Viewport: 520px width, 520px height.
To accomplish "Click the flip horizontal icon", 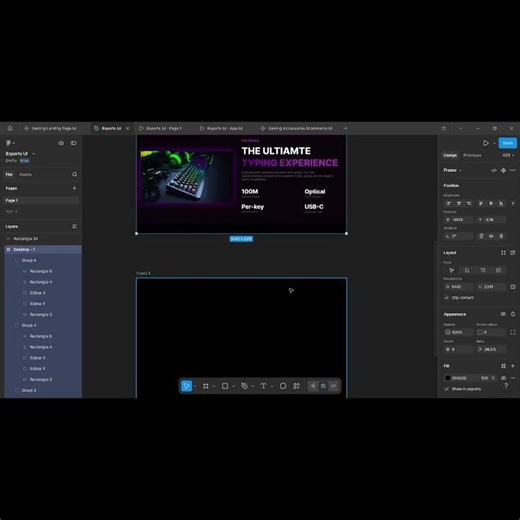I will [491, 236].
